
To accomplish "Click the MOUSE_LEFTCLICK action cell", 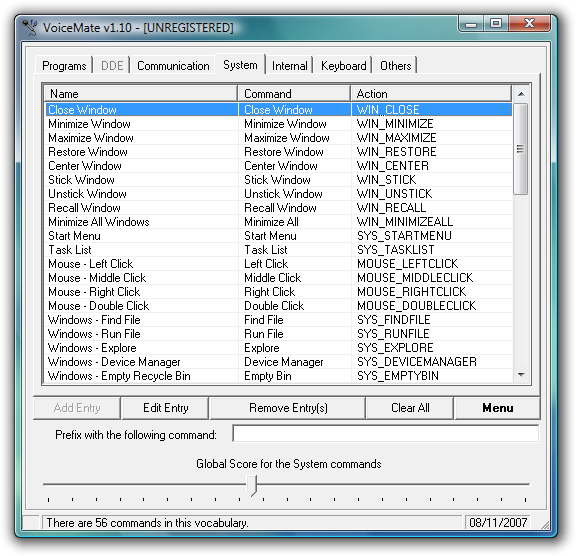I will (x=407, y=264).
